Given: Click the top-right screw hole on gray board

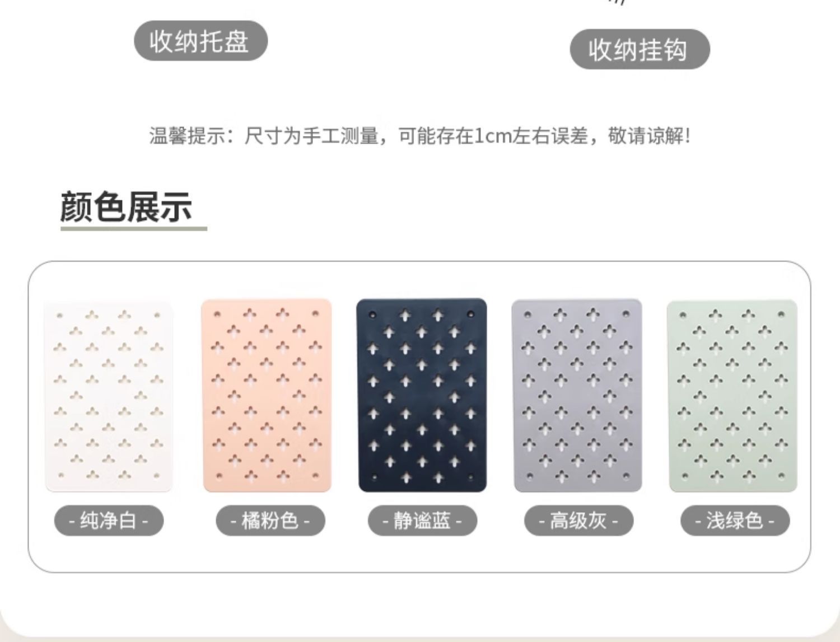Looking at the screenshot, I should [626, 315].
